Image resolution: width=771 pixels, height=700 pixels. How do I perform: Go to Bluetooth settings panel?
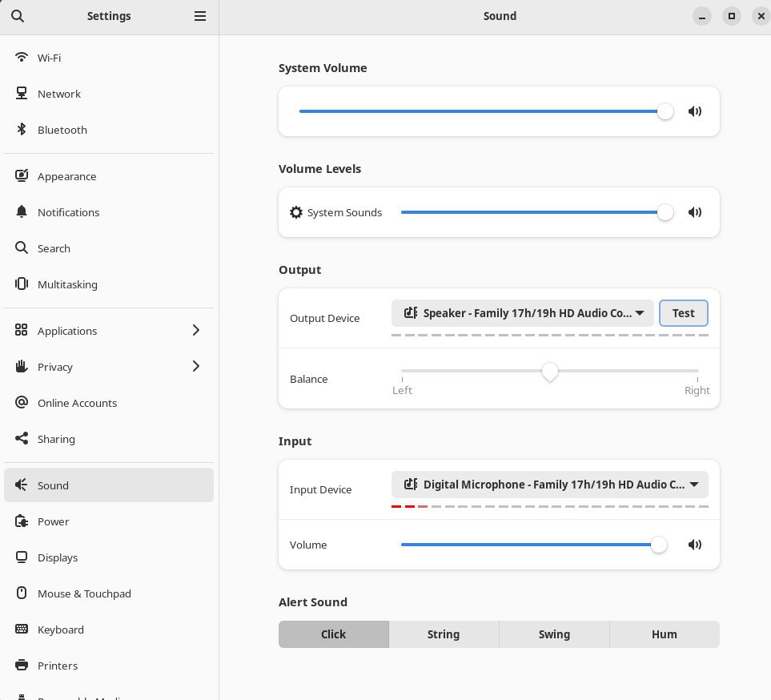(62, 130)
